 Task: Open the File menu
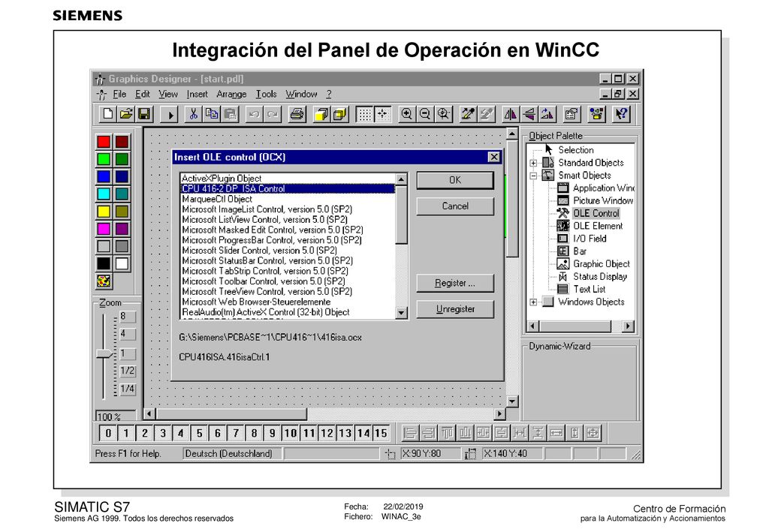[119, 94]
